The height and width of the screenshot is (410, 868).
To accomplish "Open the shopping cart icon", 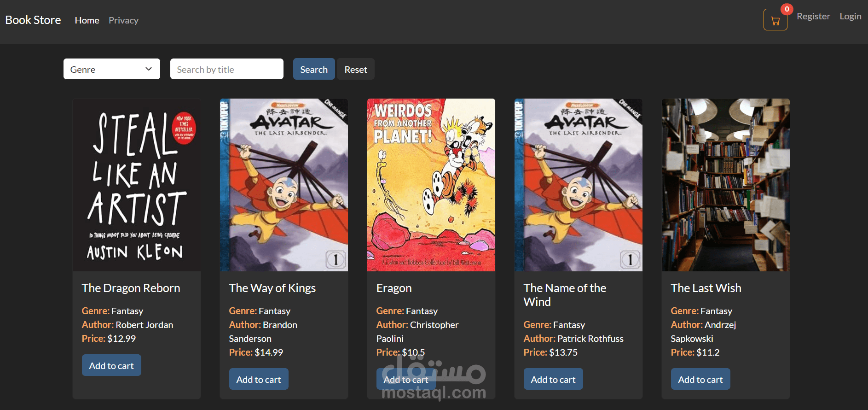I will tap(775, 20).
